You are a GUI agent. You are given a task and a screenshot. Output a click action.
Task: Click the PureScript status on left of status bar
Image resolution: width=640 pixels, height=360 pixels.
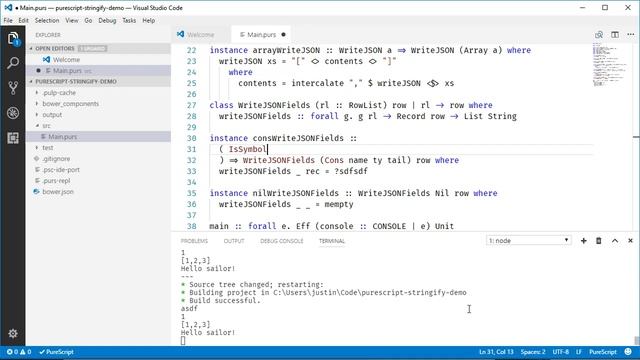click(x=56, y=352)
